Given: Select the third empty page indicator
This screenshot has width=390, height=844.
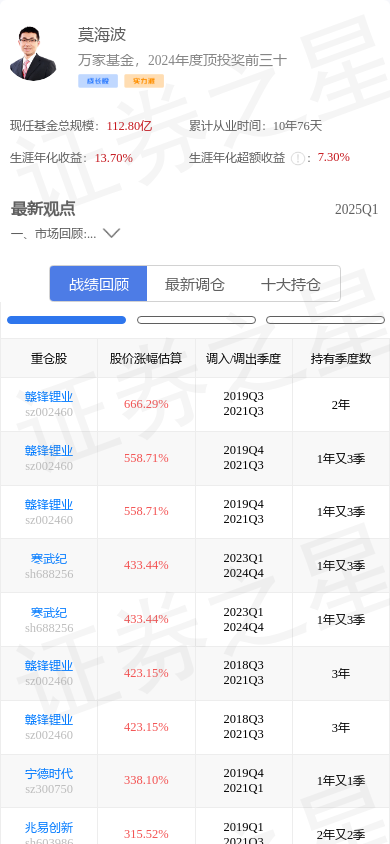Looking at the screenshot, I should coord(325,320).
